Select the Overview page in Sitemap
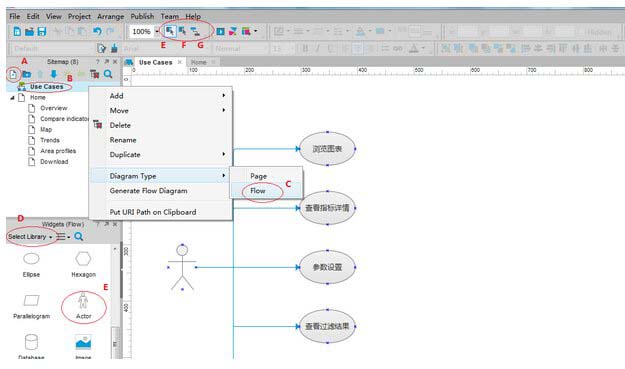The image size is (625, 369). [53, 108]
